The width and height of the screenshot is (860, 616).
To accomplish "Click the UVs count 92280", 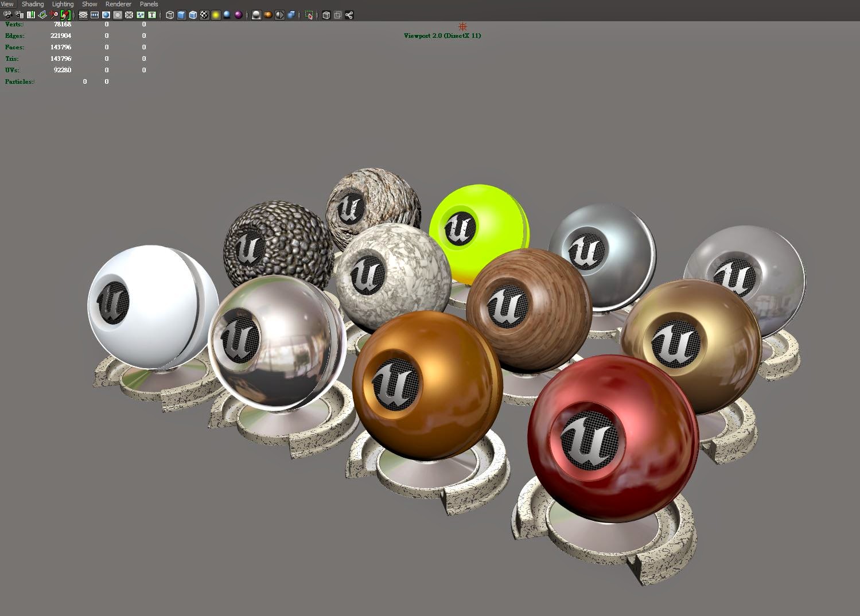I will [x=63, y=70].
